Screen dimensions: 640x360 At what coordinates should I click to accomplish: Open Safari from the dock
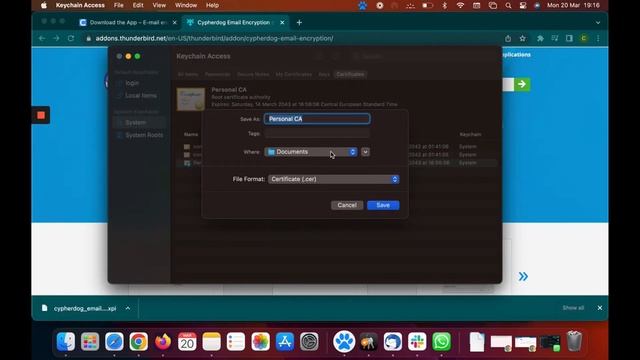click(114, 342)
